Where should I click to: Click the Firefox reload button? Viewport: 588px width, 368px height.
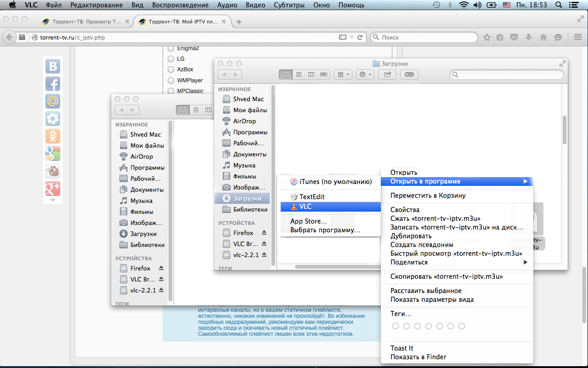tap(360, 37)
